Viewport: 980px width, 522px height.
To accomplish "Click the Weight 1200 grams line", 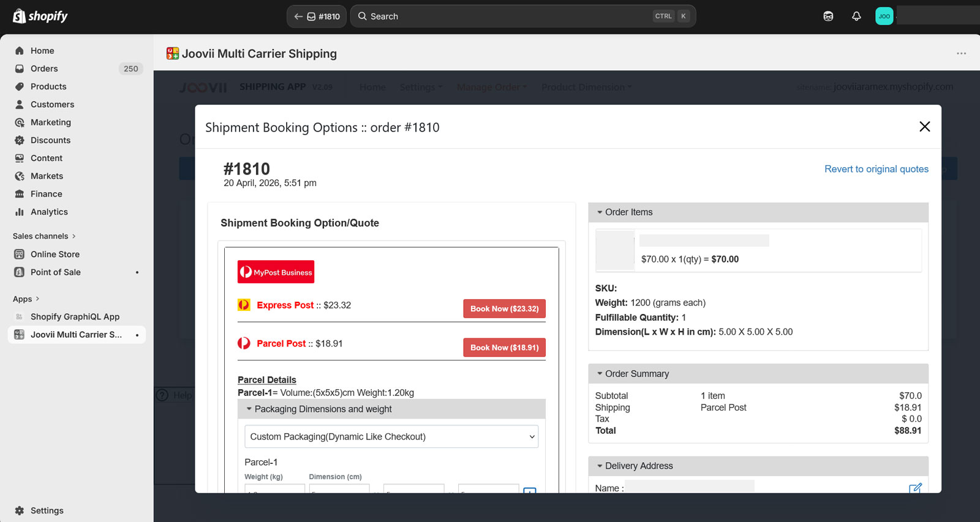I will click(x=650, y=303).
